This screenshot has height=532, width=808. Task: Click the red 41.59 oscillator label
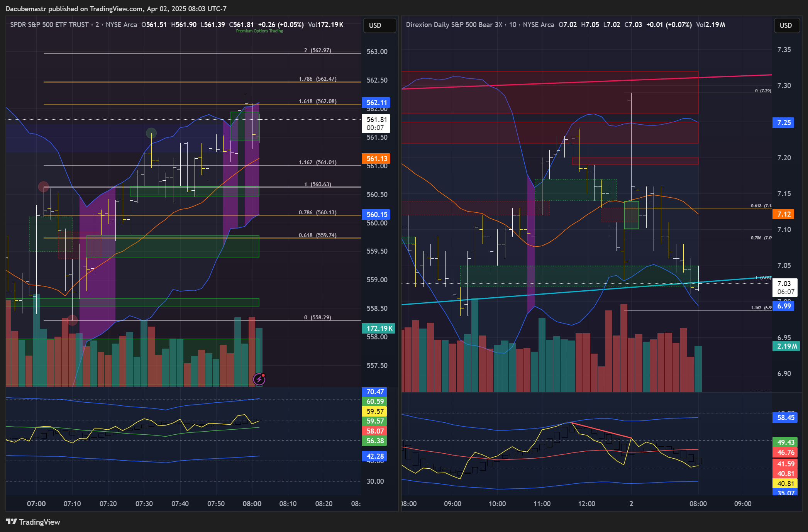pyautogui.click(x=785, y=464)
